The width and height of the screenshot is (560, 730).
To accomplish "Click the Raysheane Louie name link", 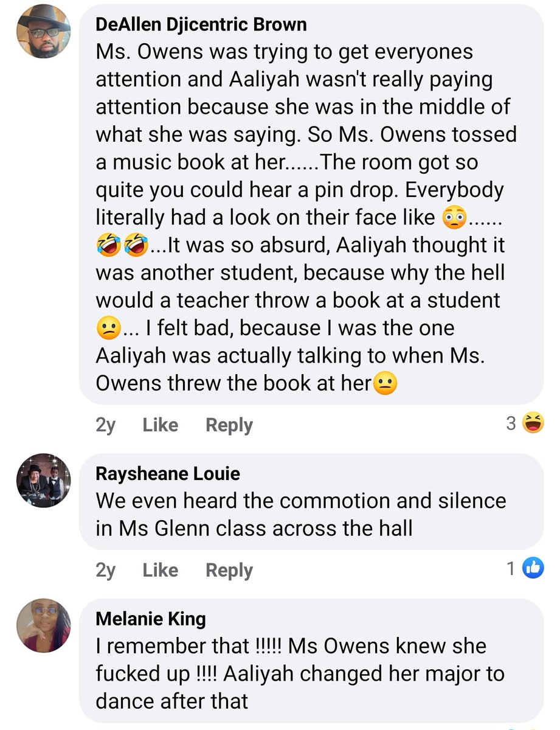I will pos(168,473).
